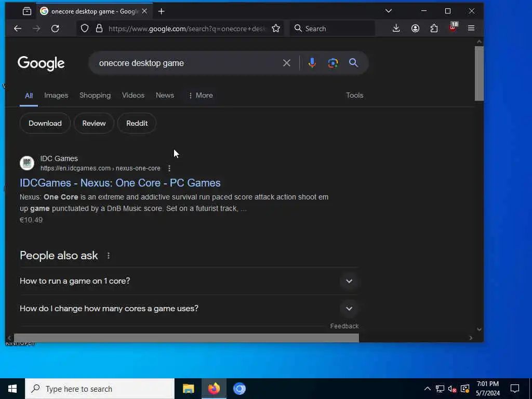
Task: Click the horizontal scrollbar thumb
Action: pyautogui.click(x=187, y=338)
